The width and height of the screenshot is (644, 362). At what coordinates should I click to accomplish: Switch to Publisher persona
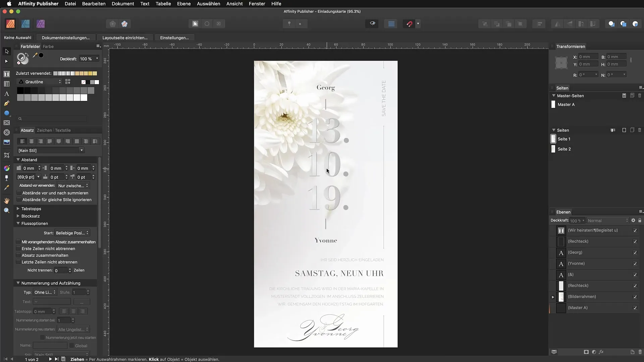point(10,24)
